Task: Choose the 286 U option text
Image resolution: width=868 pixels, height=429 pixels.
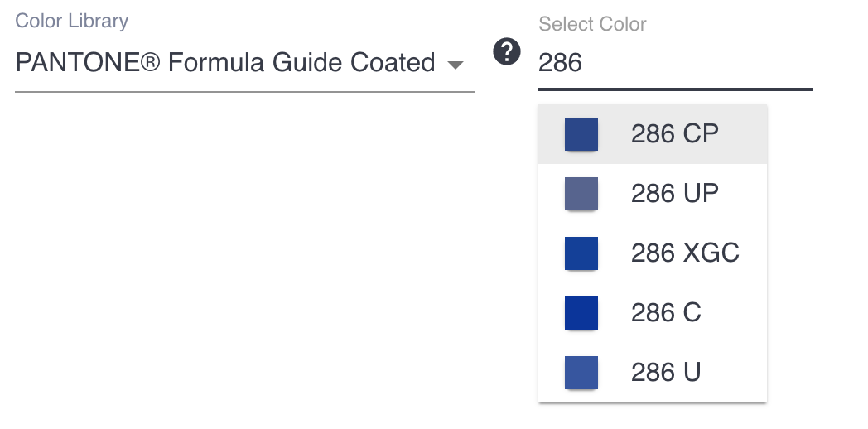Action: (666, 373)
